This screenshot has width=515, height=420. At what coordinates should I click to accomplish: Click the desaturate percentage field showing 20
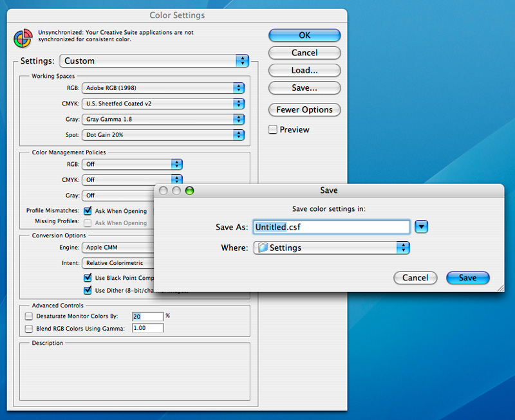148,316
